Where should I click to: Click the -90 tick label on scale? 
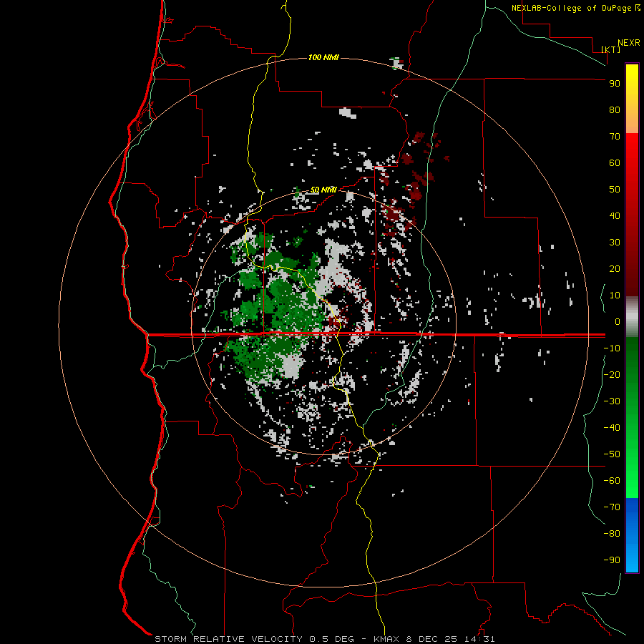pyautogui.click(x=612, y=560)
